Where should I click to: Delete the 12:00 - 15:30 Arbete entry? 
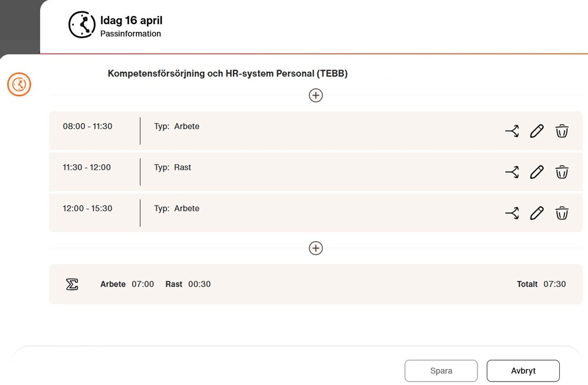click(562, 213)
